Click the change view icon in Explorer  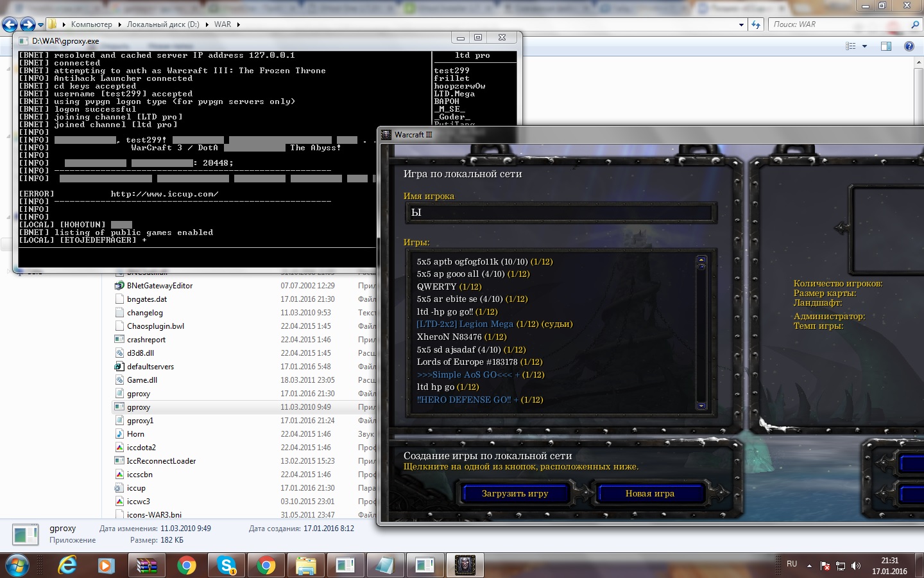tap(851, 46)
